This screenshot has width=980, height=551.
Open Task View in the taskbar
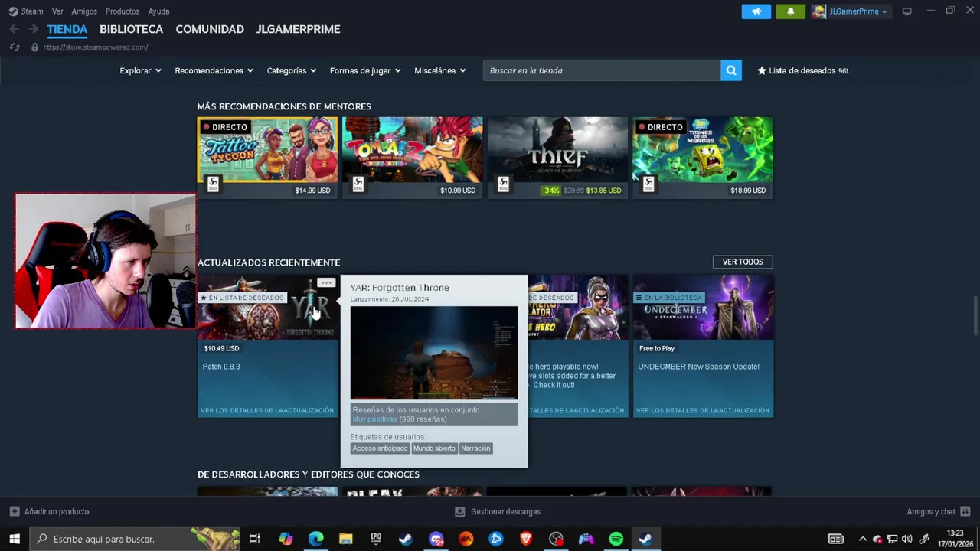tap(255, 539)
